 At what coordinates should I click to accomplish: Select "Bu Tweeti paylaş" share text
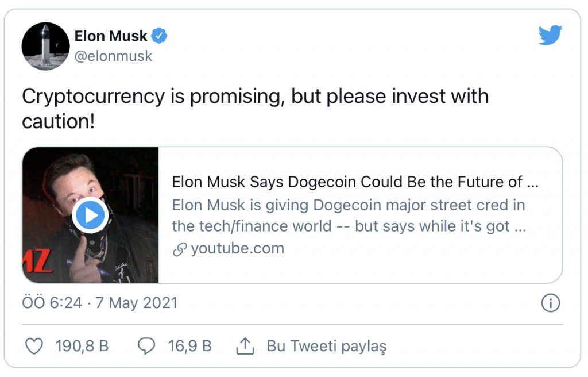click(326, 346)
